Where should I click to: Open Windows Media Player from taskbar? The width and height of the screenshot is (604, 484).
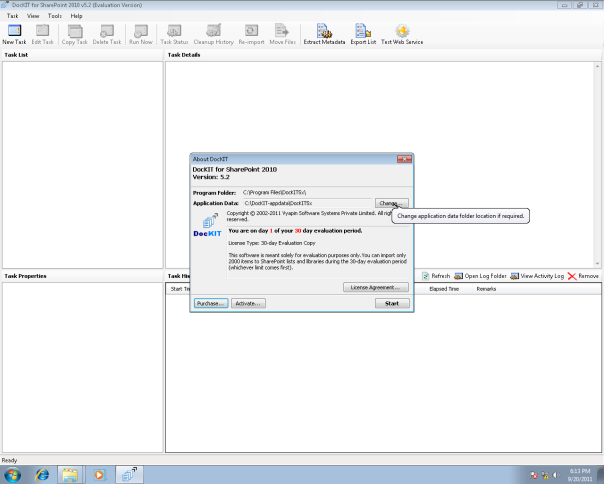[x=99, y=474]
